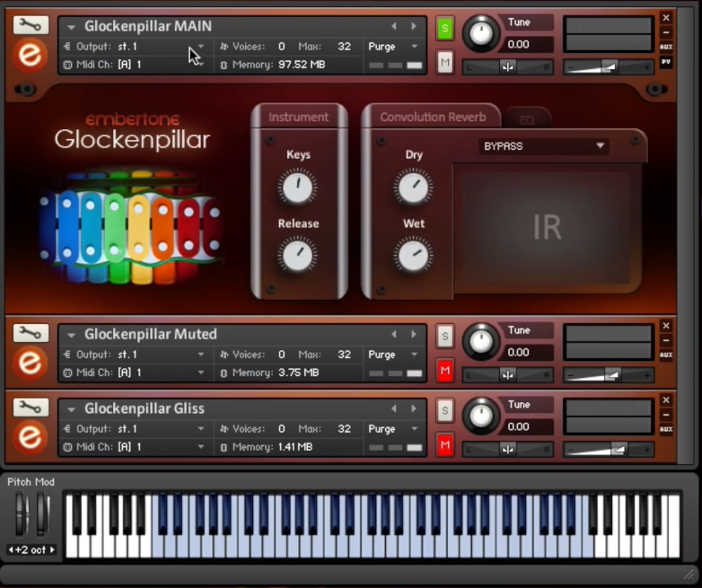Select the Instrument tab
This screenshot has width=702, height=588.
coord(299,117)
